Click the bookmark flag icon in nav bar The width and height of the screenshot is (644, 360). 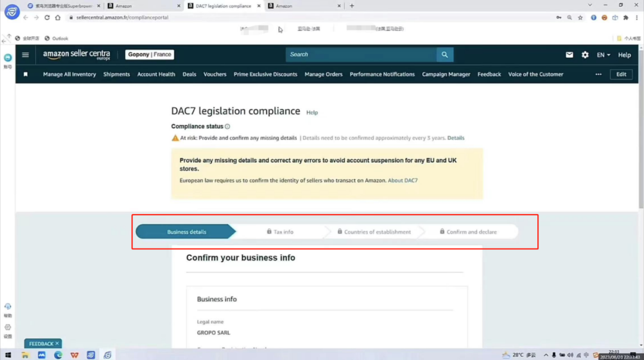pyautogui.click(x=26, y=75)
